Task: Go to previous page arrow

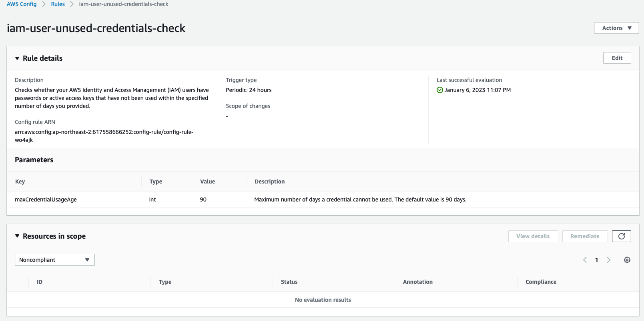Action: (585, 260)
